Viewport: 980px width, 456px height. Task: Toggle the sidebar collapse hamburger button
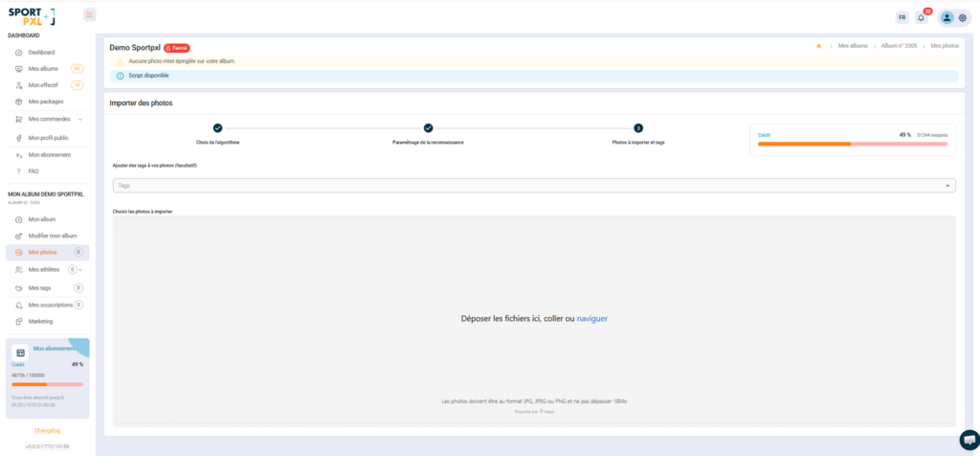coord(89,14)
